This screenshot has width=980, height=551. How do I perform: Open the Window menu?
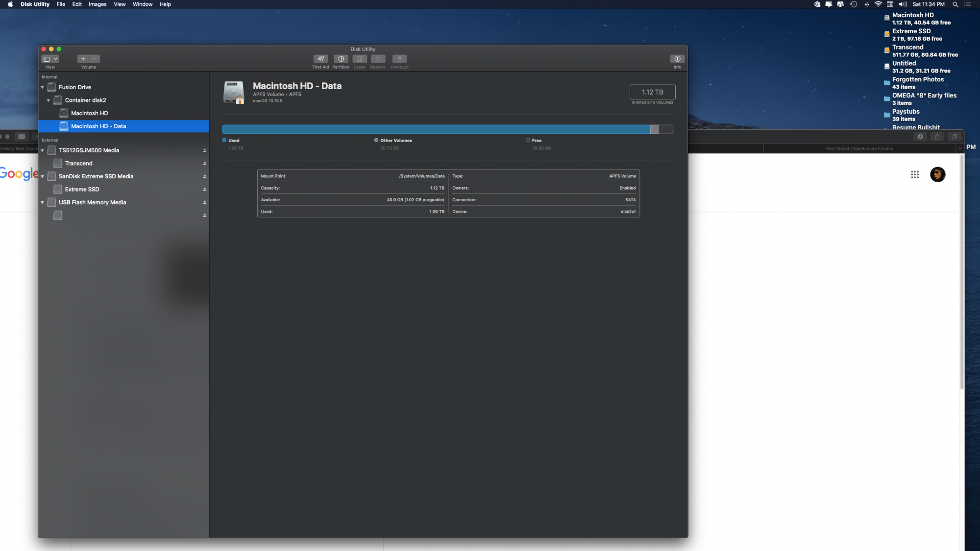143,4
